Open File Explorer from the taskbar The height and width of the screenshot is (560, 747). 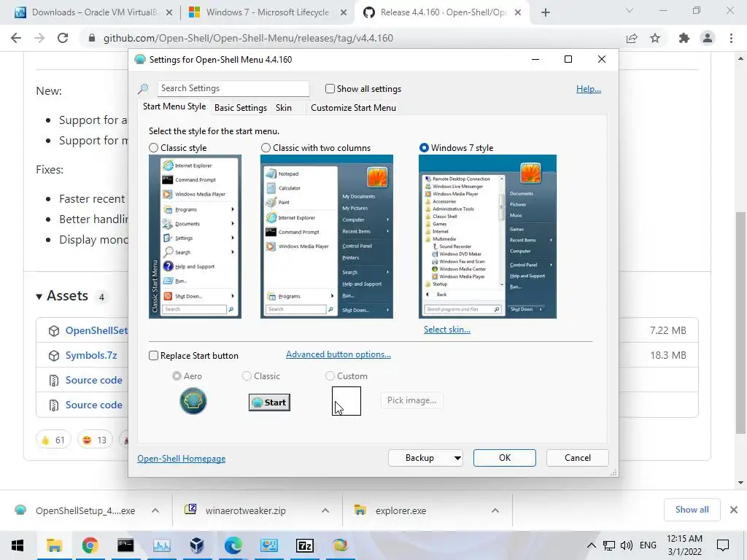point(54,545)
